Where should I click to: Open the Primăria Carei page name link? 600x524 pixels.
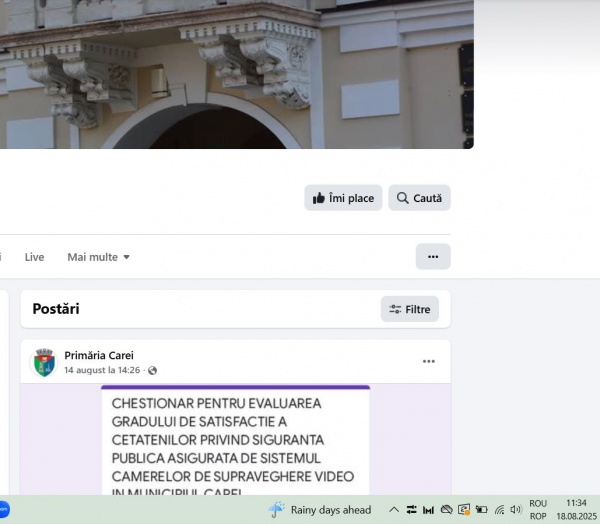(99, 355)
